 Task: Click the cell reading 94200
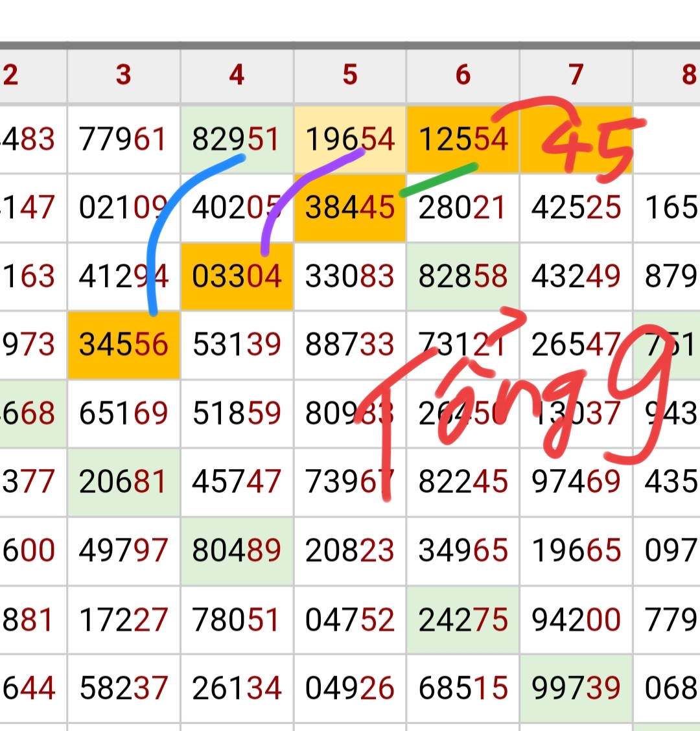point(576,620)
